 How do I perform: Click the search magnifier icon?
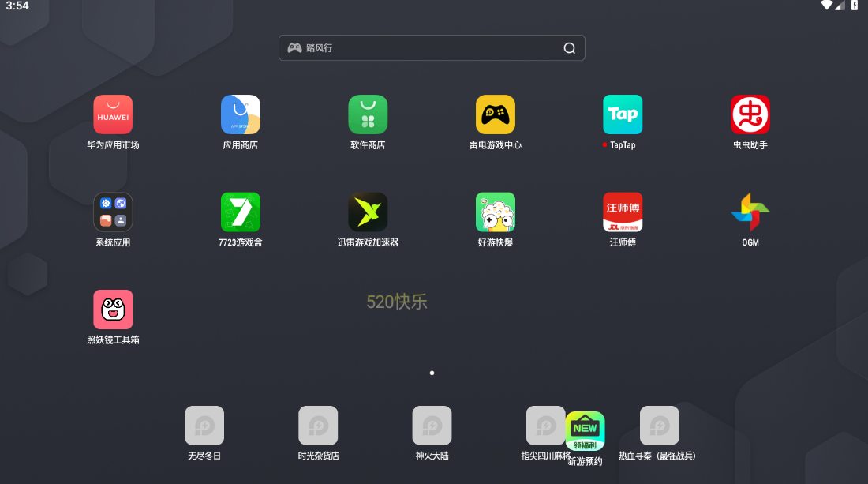569,47
